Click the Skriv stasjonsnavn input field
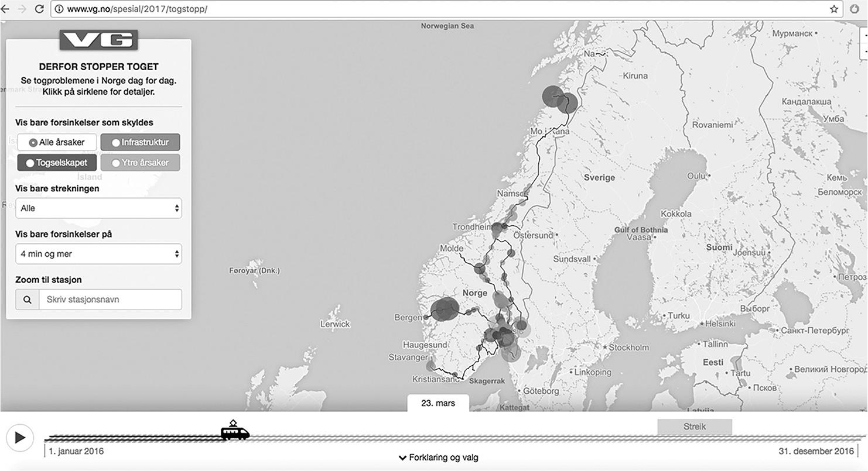The width and height of the screenshot is (868, 471). coord(110,300)
